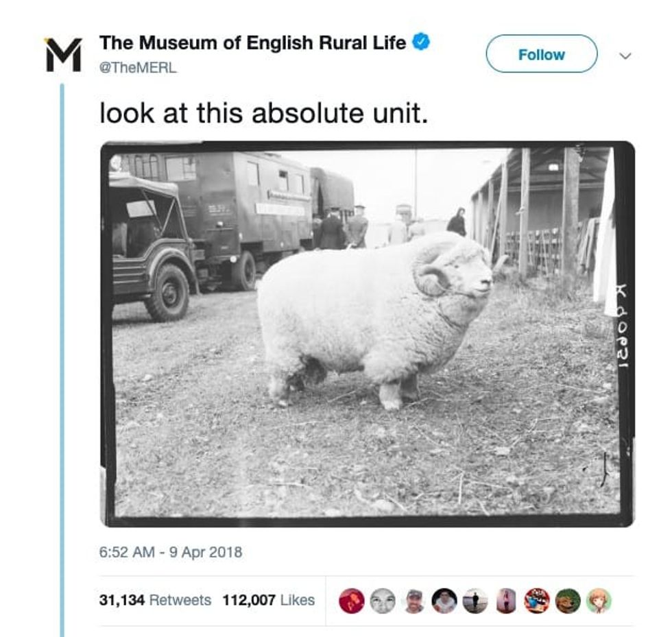Image resolution: width=672 pixels, height=637 pixels.
Task: Click the blue verified badge
Action: [x=420, y=43]
